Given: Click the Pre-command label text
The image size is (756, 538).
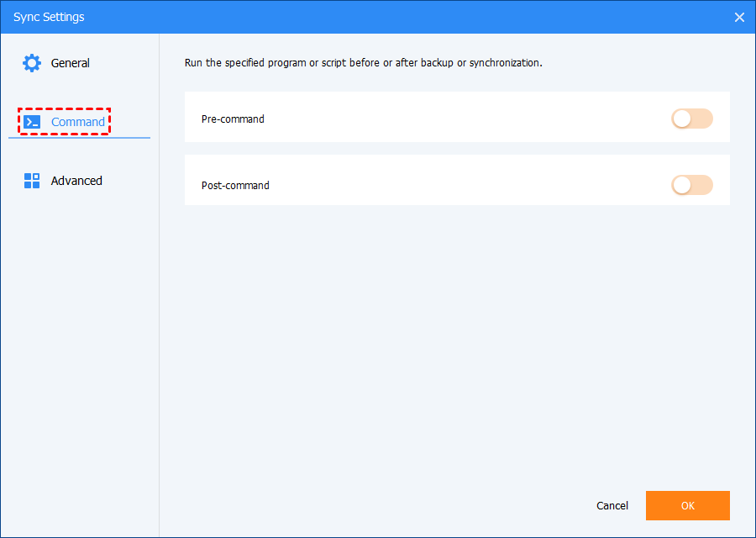Looking at the screenshot, I should click(x=233, y=119).
